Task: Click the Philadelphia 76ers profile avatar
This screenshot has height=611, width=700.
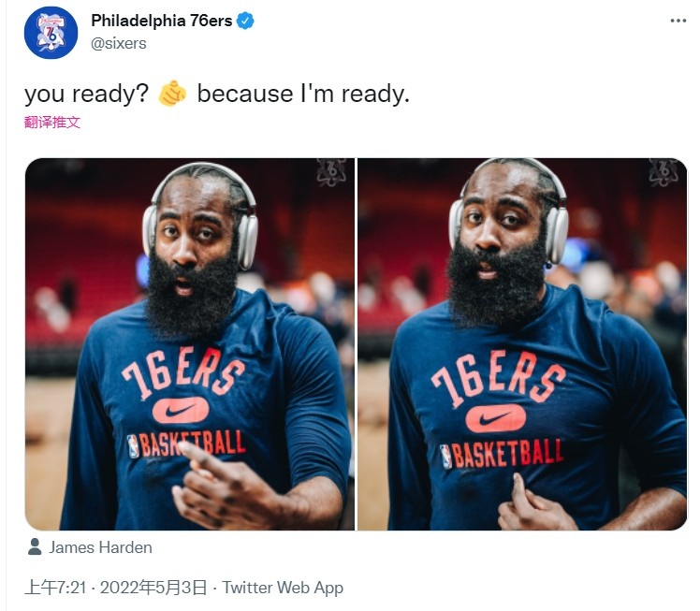Action: click(51, 33)
